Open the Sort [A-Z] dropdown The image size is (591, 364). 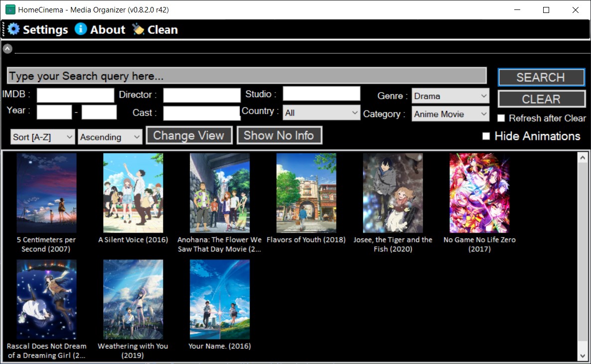pos(42,137)
